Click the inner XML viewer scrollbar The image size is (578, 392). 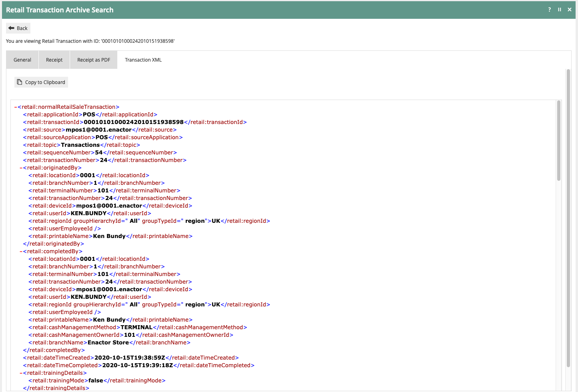coord(558,140)
